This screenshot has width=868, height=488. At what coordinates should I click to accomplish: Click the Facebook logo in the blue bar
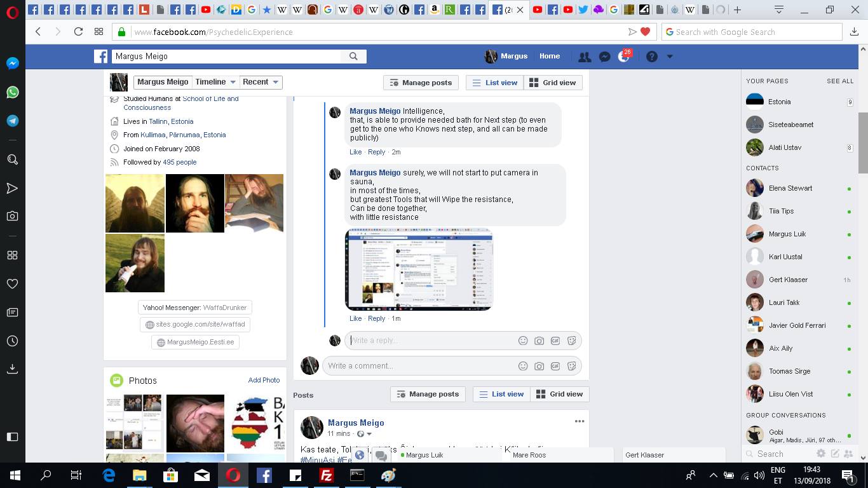pyautogui.click(x=100, y=57)
